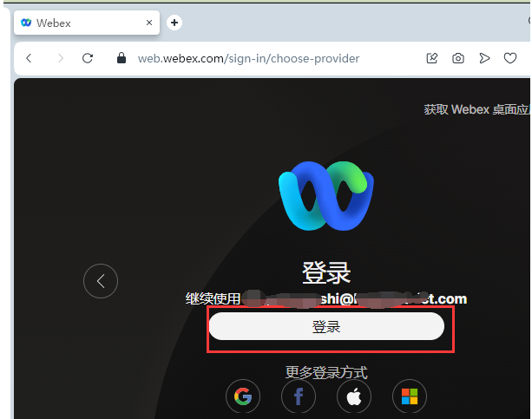Go back using the circular arrow button

coord(101,281)
